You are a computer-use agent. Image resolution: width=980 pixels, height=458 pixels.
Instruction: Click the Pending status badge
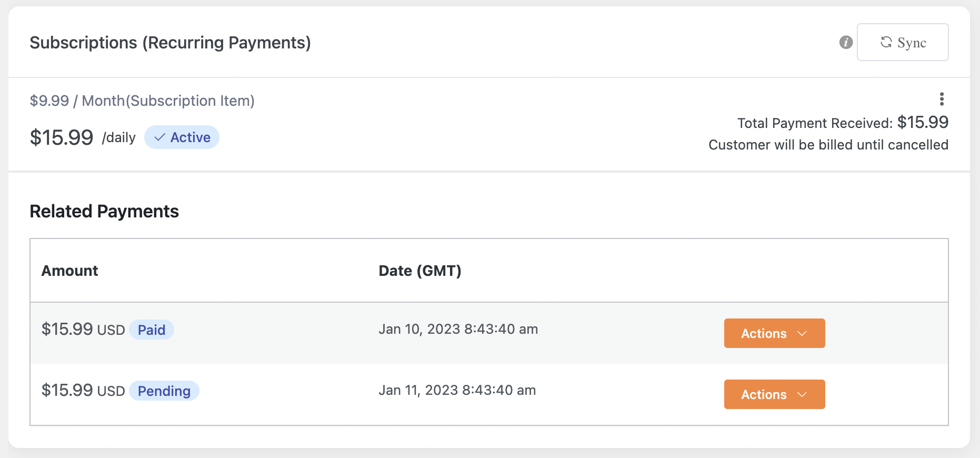164,391
